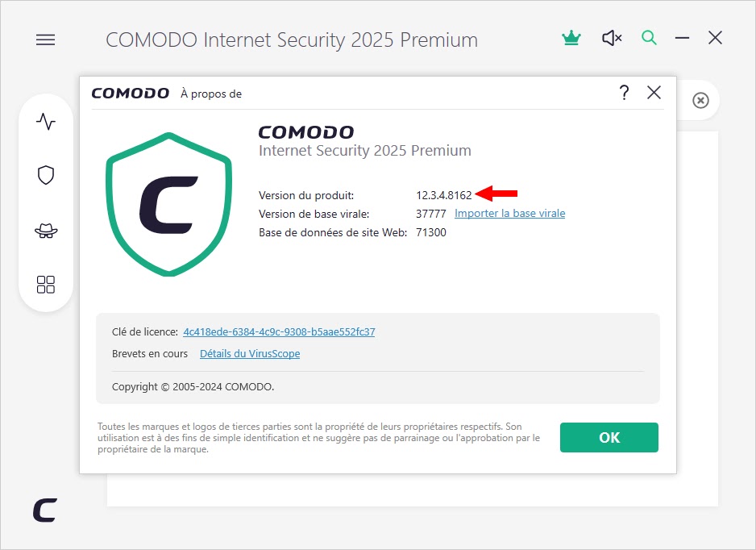Close the À propos de dialog
Viewport: 756px width, 550px height.
pos(654,92)
